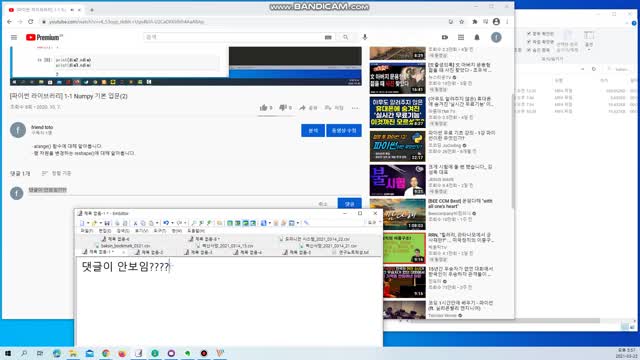The image size is (640, 360).
Task: Click the blue edit video button
Action: [x=344, y=131]
